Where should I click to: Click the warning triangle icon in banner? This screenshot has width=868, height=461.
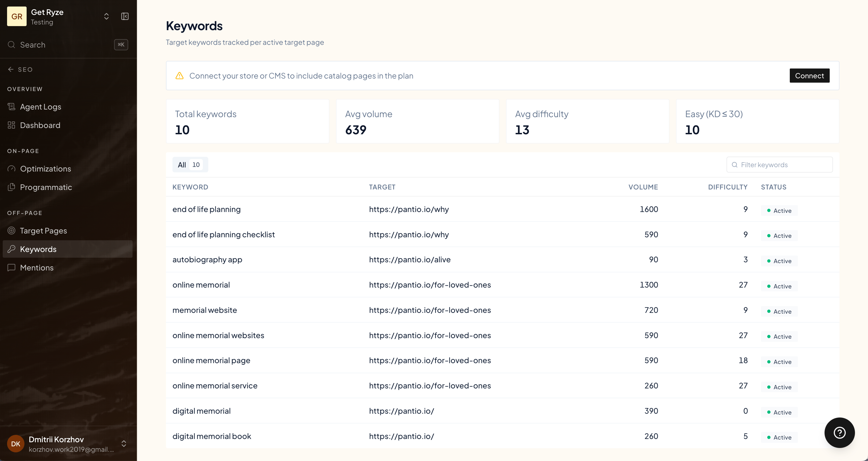pyautogui.click(x=180, y=76)
